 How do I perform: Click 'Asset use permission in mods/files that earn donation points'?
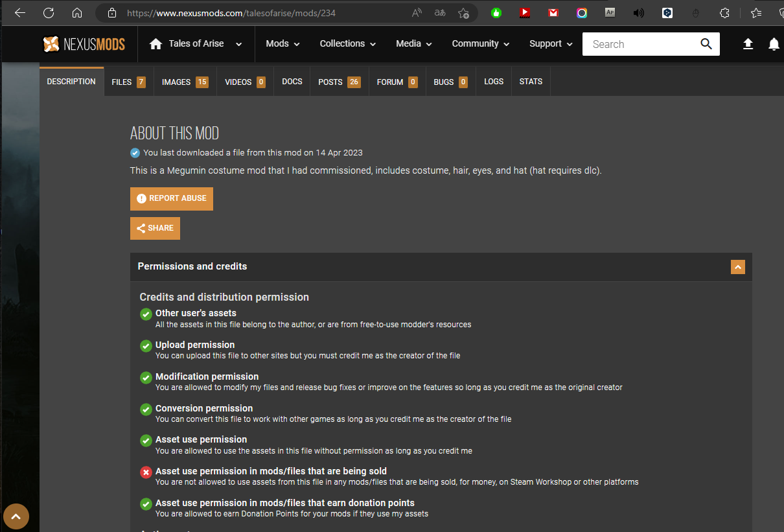[x=285, y=503]
